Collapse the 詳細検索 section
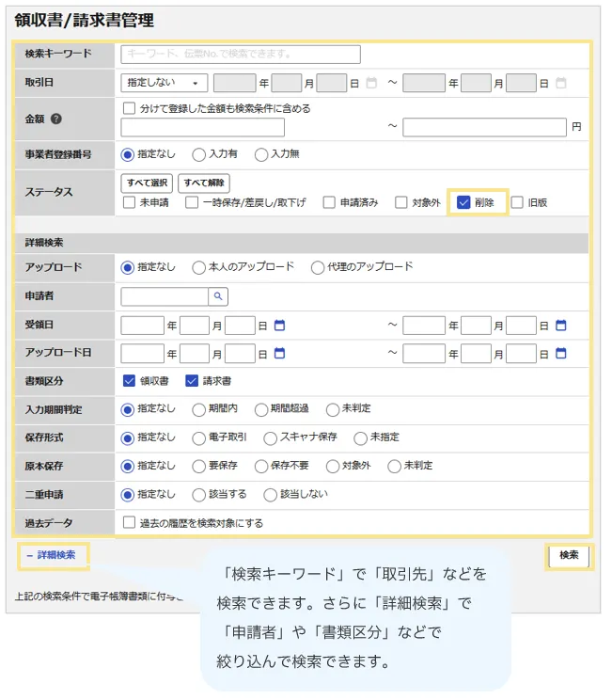The image size is (612, 700). pyautogui.click(x=53, y=555)
